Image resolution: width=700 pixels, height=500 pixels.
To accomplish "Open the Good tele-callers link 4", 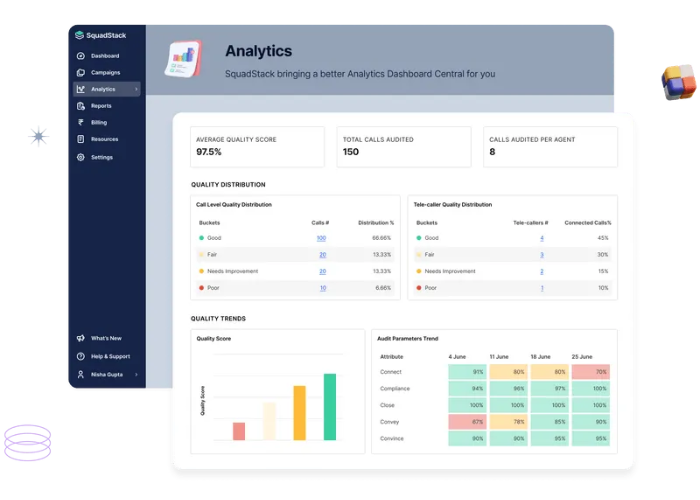I will pos(542,238).
